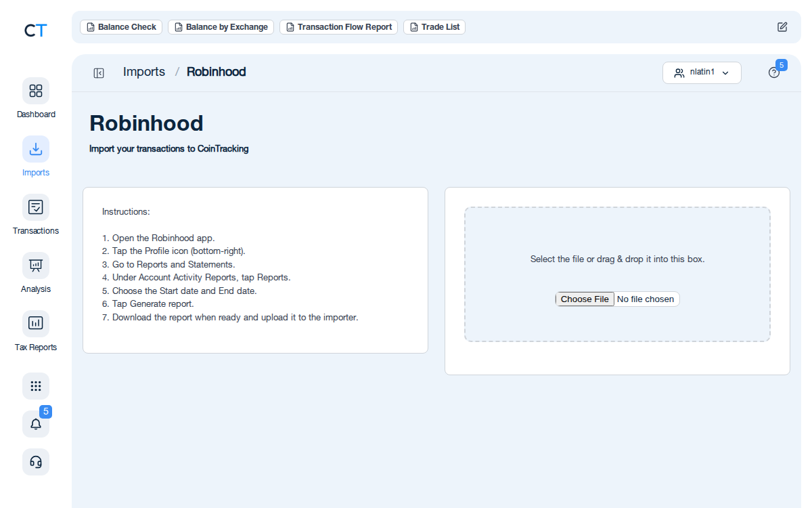Open the Transaction Flow Report shortcut
Viewport: 812px width, 508px height.
coord(338,27)
